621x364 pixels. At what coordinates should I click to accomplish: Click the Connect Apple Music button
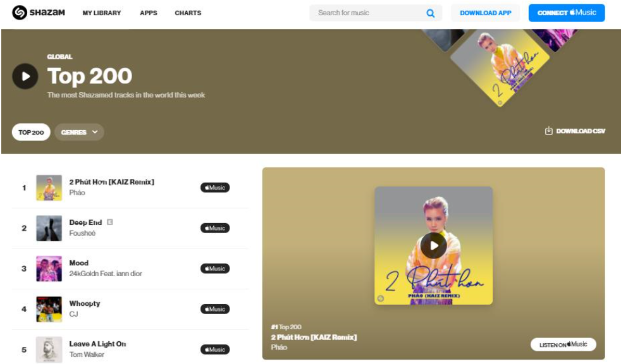(567, 13)
